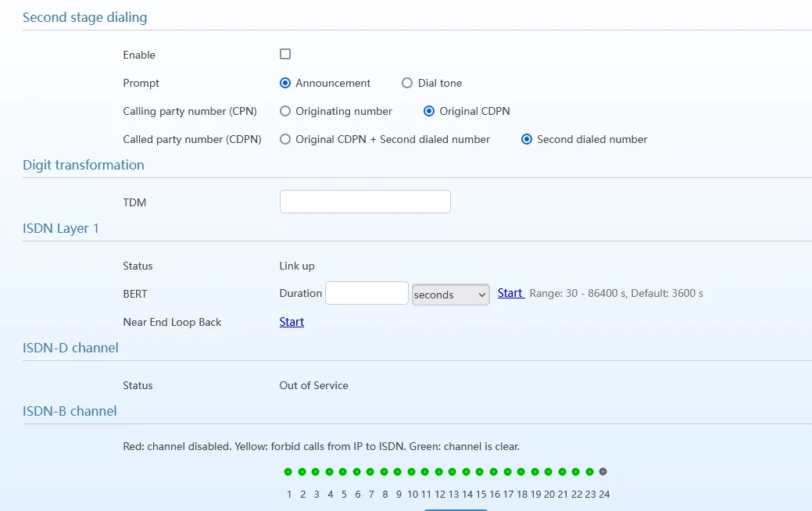Select the channel 13 green dot
Viewport: 812px width, 511px height.
453,472
